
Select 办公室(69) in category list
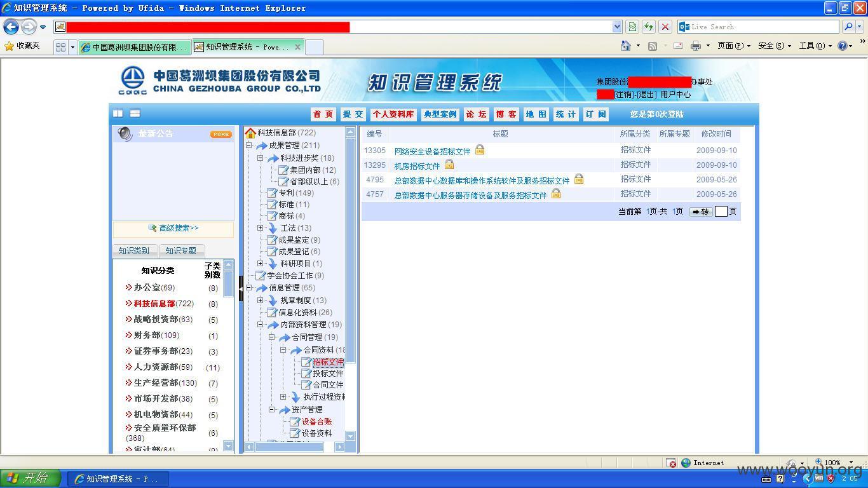pyautogui.click(x=154, y=288)
